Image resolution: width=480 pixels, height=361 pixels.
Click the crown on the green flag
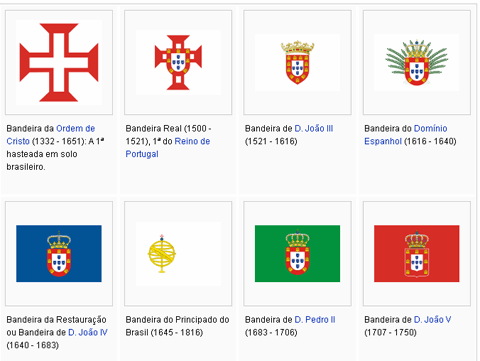pos(297,239)
